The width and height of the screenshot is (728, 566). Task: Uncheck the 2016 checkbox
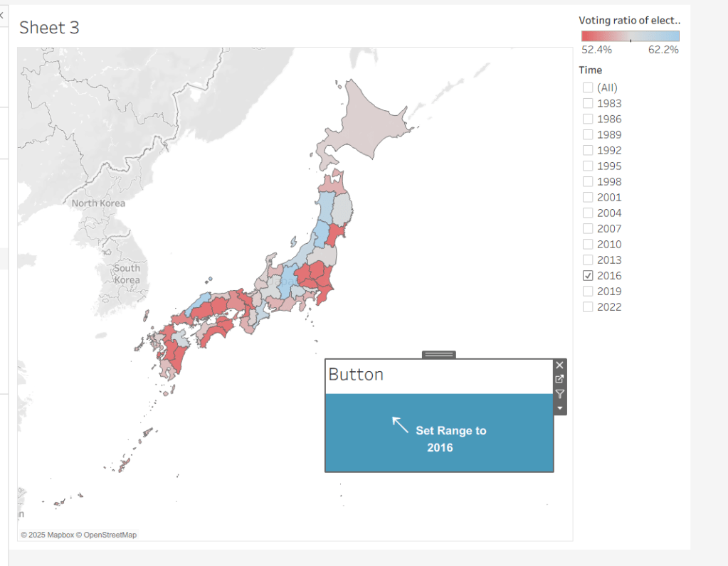(588, 275)
